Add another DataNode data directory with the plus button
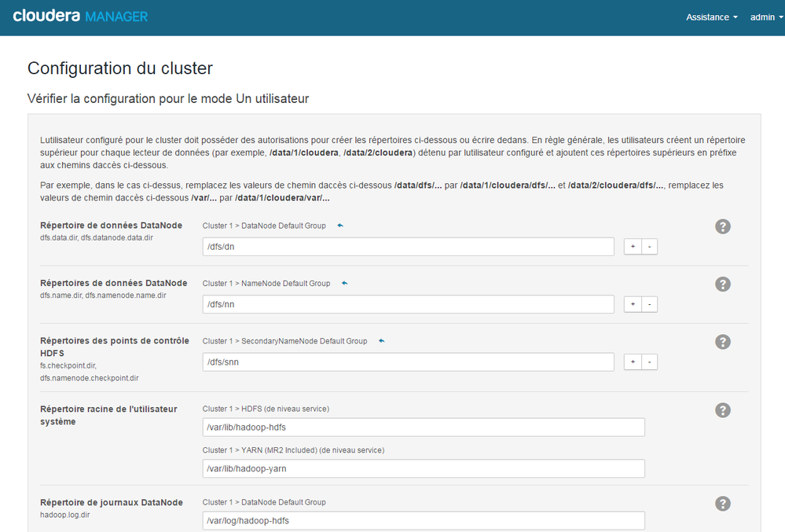The height and width of the screenshot is (532, 785). (x=633, y=246)
